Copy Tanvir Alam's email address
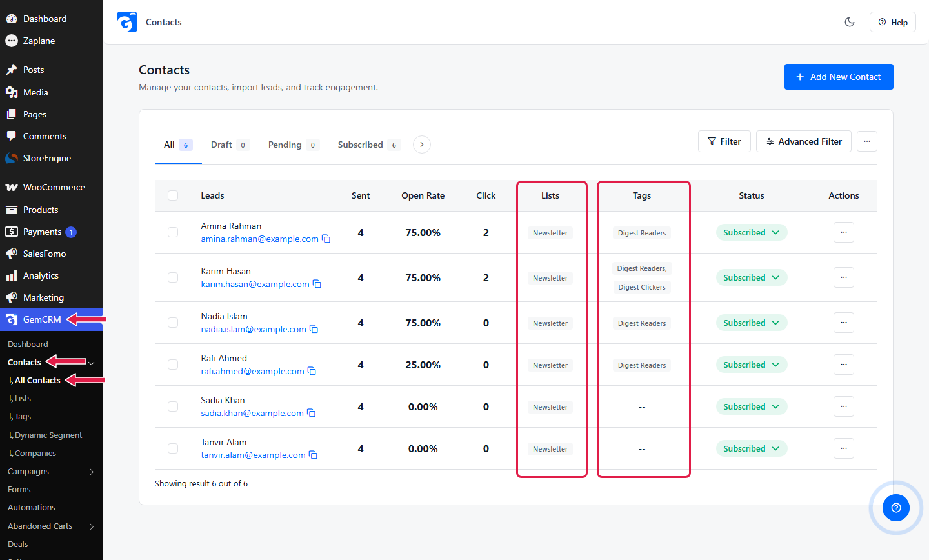The image size is (929, 560). [x=313, y=455]
